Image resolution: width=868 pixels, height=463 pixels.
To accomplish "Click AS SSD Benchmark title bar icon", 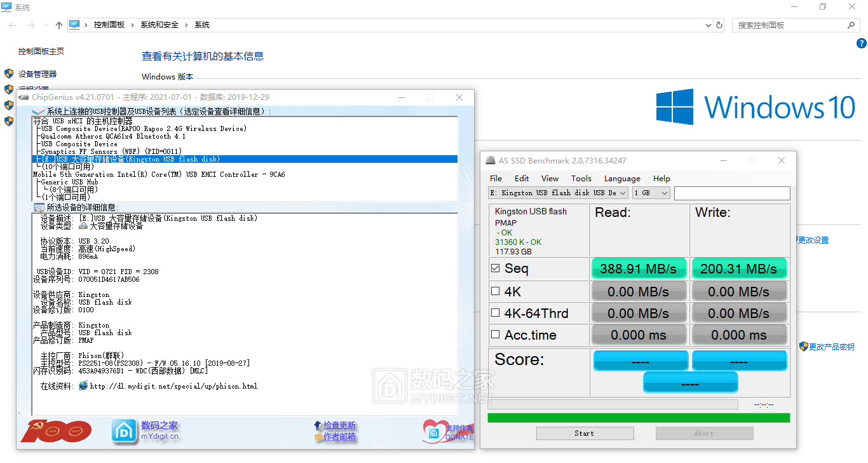I will (490, 160).
